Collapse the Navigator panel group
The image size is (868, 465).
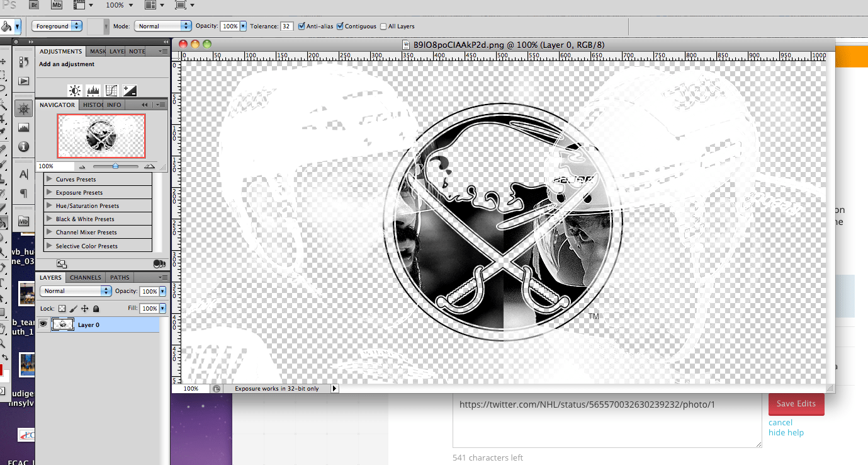[x=144, y=105]
